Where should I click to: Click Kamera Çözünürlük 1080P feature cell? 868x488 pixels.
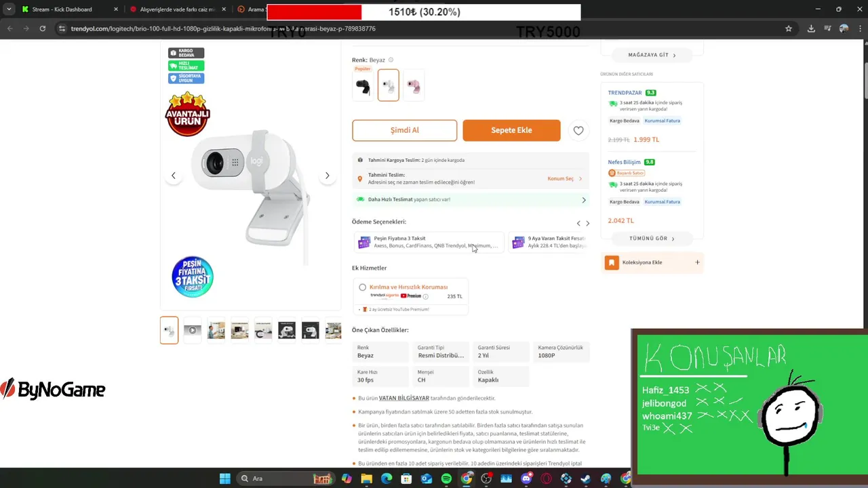click(561, 352)
